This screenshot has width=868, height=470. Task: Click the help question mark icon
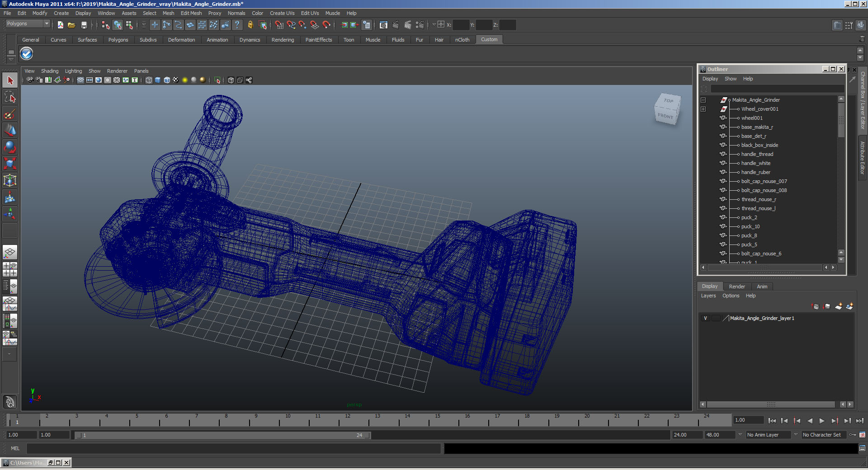pyautogui.click(x=237, y=25)
